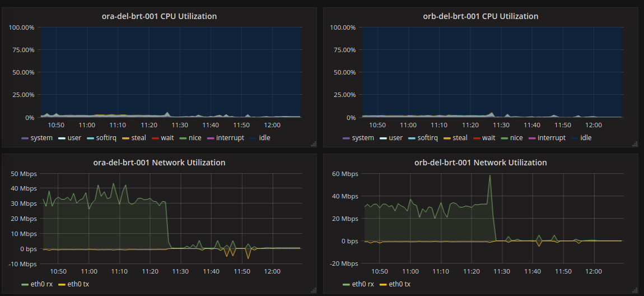Image resolution: width=644 pixels, height=296 pixels.
Task: Toggle the nice series label in orb CPU legend
Action: coord(516,138)
